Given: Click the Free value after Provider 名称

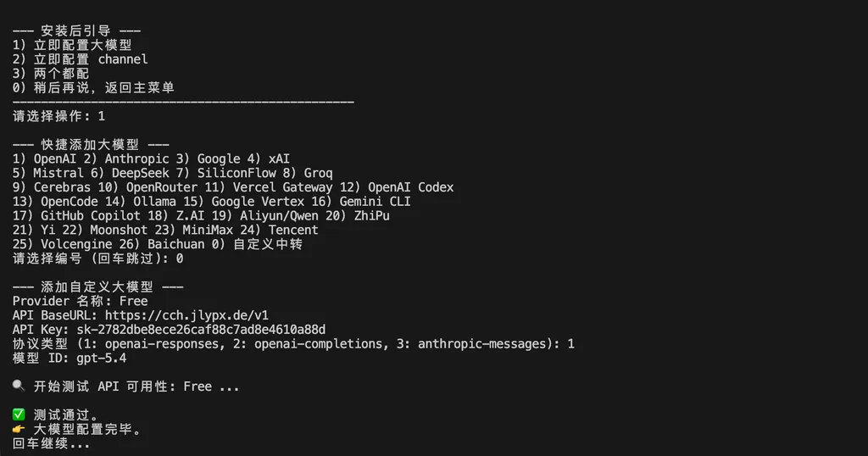Looking at the screenshot, I should (134, 301).
